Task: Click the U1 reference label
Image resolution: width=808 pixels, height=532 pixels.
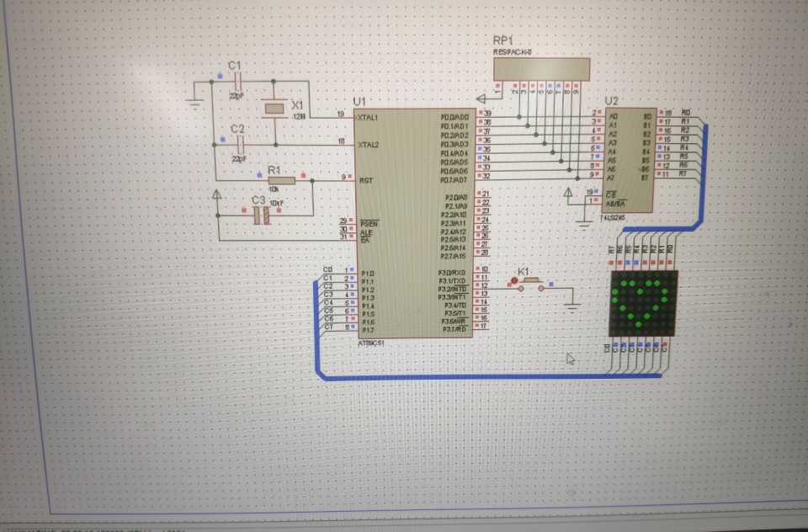Action: [x=359, y=102]
